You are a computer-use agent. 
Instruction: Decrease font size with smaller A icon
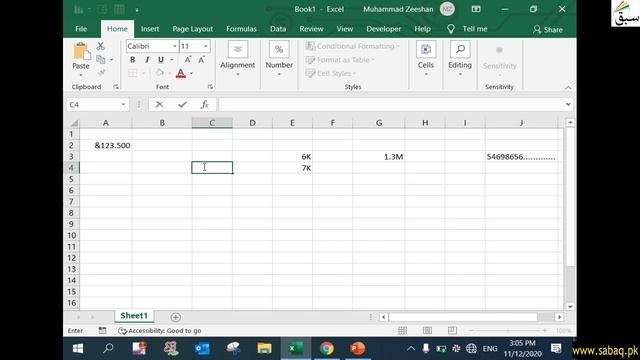pos(201,60)
